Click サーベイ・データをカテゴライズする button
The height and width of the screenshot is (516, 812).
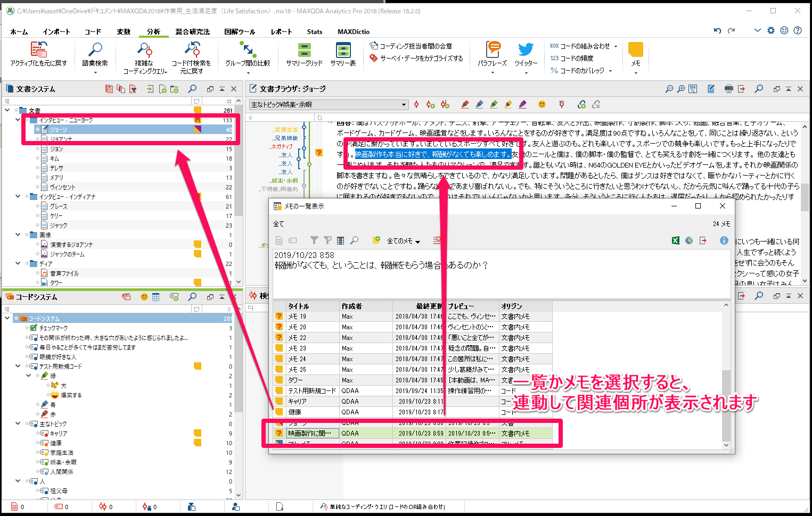(x=416, y=58)
